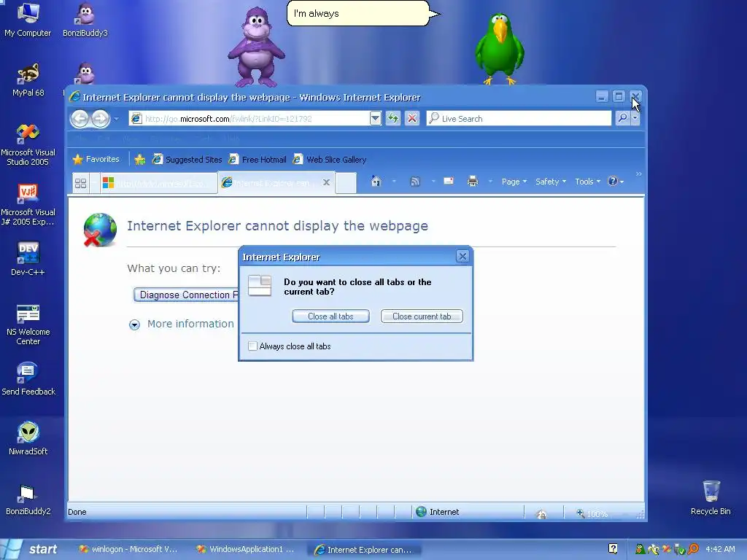Screen dimensions: 747x560
Task: Open Web Slice Gallery favorites link
Action: pyautogui.click(x=330, y=160)
